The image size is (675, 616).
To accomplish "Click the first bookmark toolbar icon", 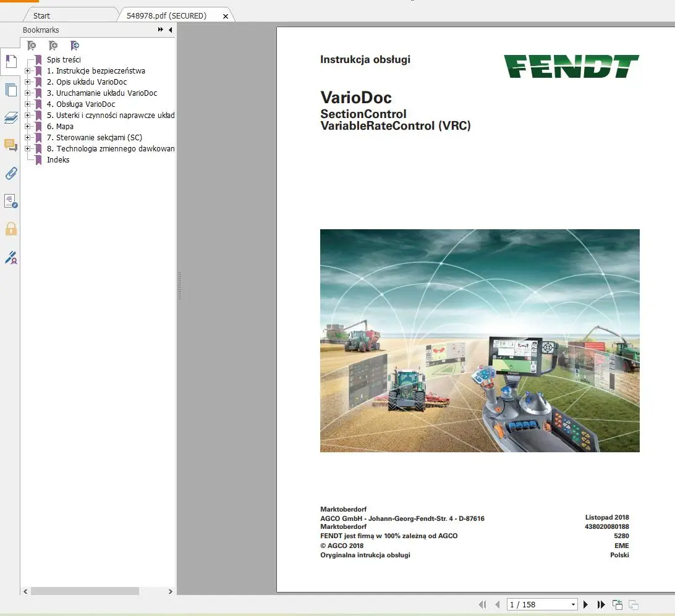I will pyautogui.click(x=32, y=46).
